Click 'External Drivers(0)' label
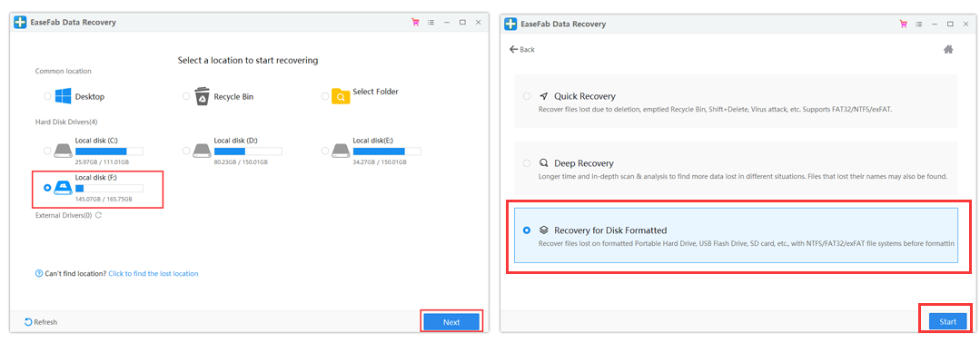This screenshot has width=980, height=343. point(64,215)
